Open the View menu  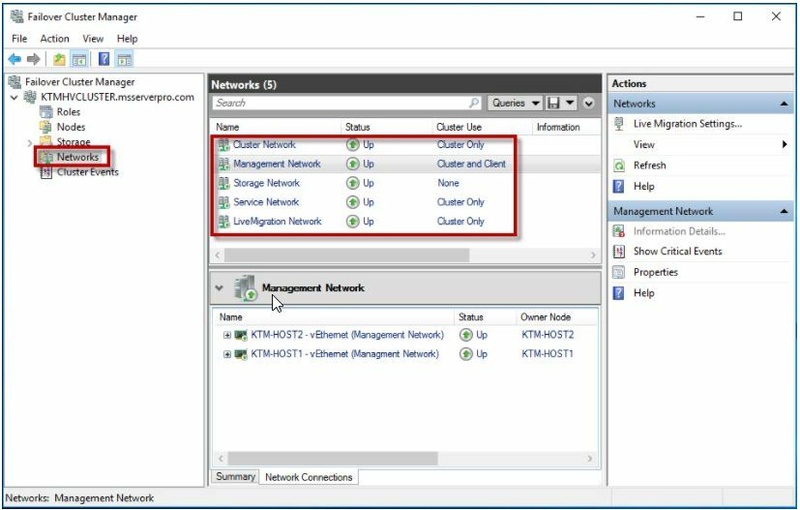click(x=93, y=39)
